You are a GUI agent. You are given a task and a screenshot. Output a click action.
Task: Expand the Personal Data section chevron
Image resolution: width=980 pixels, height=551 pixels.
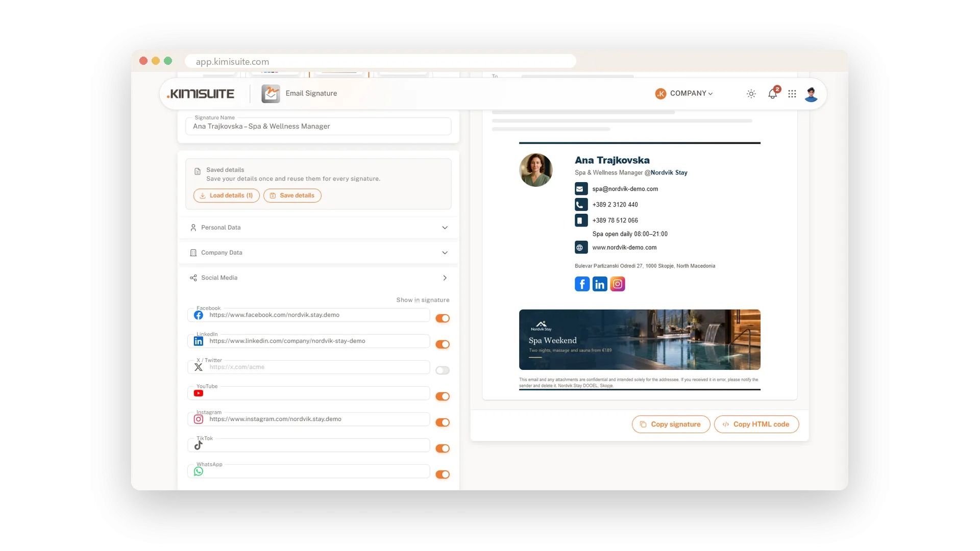tap(445, 228)
